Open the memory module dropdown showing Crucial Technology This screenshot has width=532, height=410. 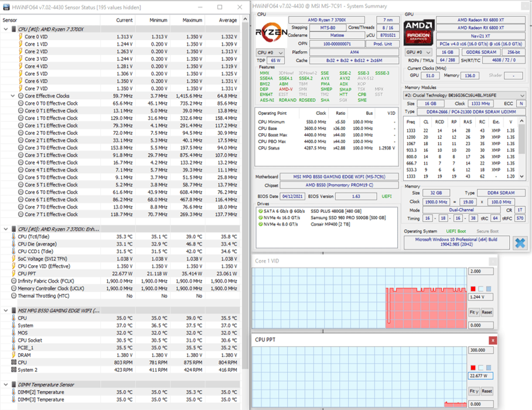point(465,96)
